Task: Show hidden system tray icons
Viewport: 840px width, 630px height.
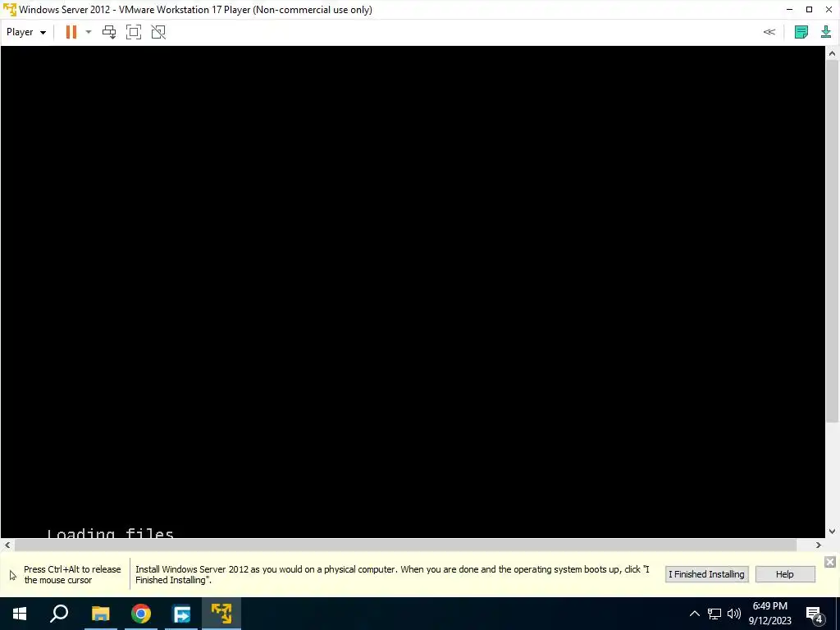Action: pyautogui.click(x=694, y=614)
